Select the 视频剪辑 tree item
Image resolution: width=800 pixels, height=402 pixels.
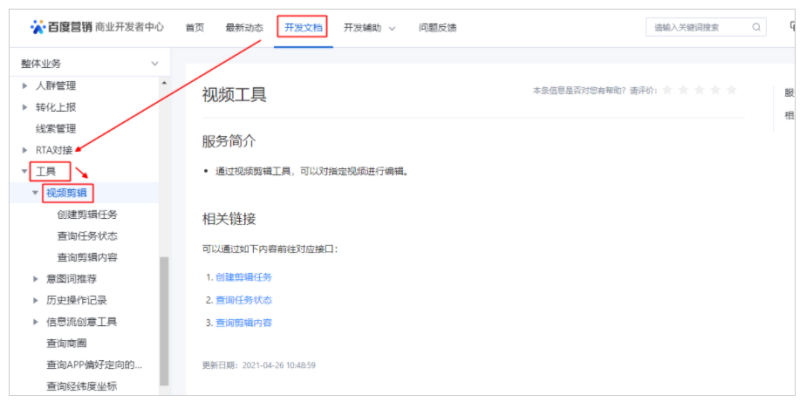point(67,193)
